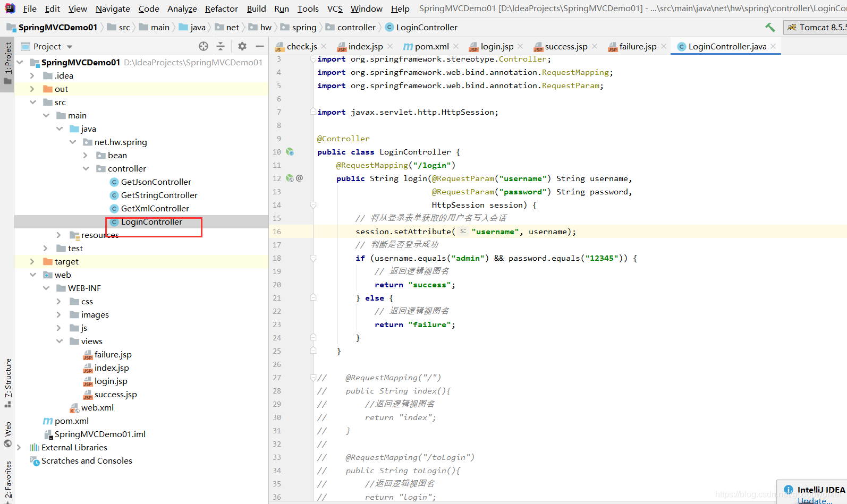Fold the login method at line 14 marker
This screenshot has height=504, width=847.
coord(313,205)
